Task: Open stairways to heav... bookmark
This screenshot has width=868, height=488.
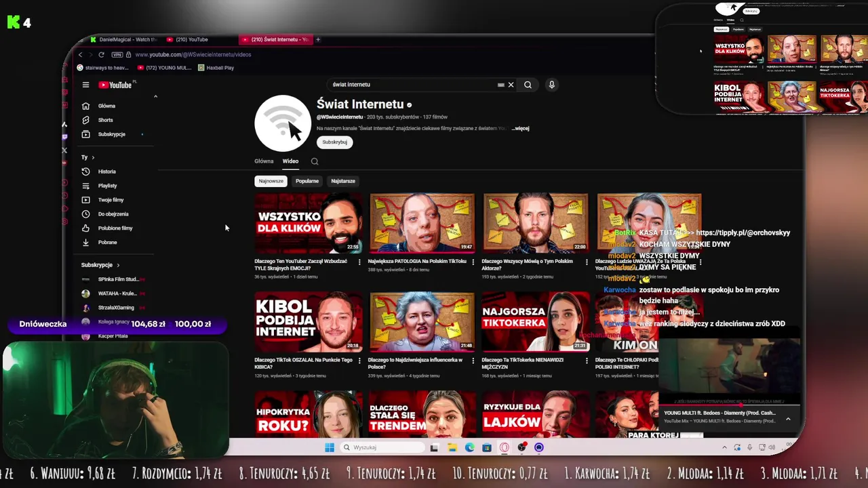Action: tap(102, 68)
